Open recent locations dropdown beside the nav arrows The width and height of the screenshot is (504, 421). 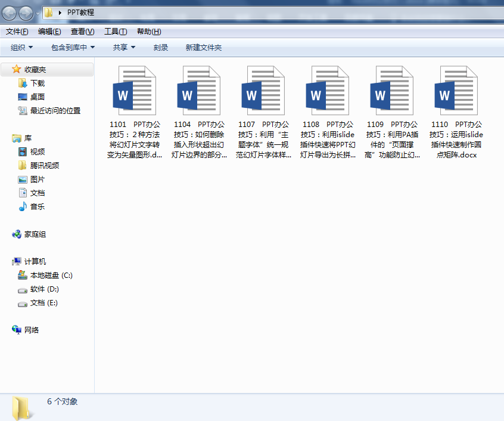point(38,14)
